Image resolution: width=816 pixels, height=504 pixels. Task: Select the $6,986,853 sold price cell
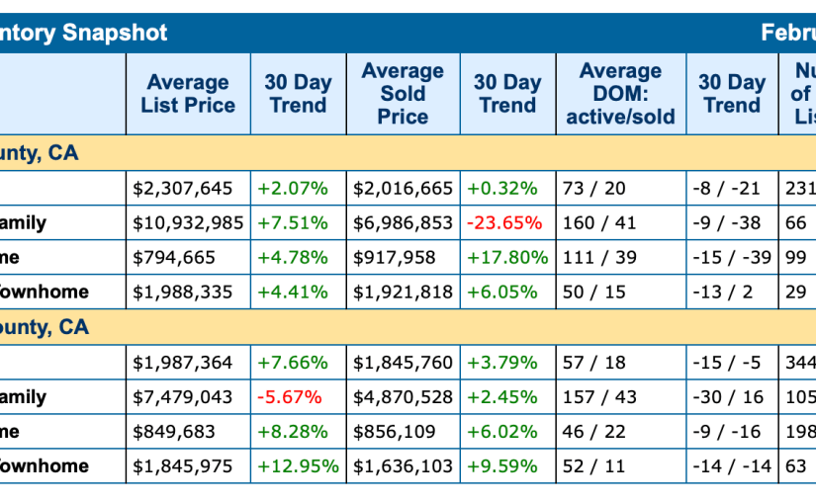(x=403, y=222)
